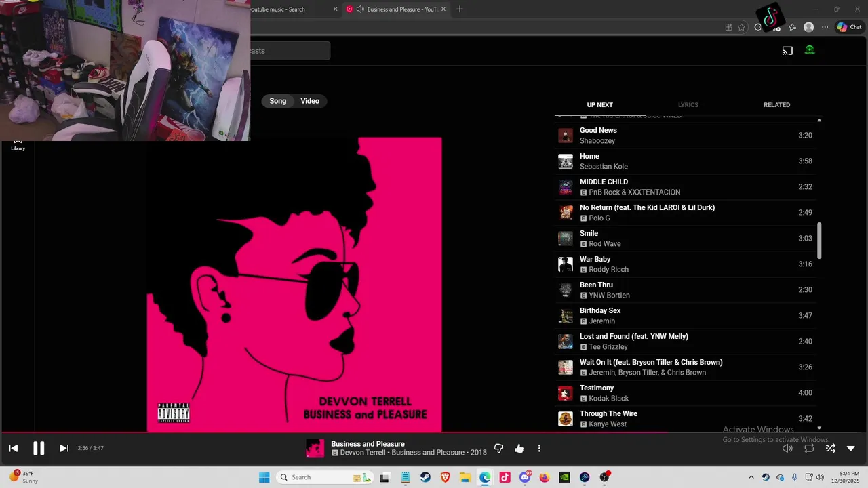Click the now-playing thumbnail in player bar

click(x=315, y=448)
